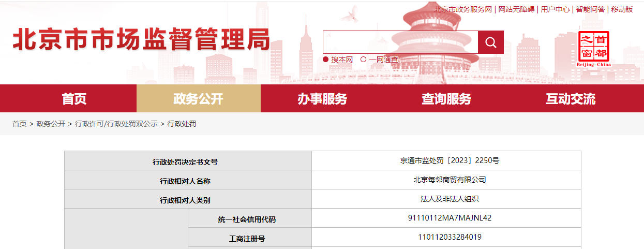Click the 统一社会信用代码 label cell
Viewport: 644px width, 249px height.
[x=250, y=218]
